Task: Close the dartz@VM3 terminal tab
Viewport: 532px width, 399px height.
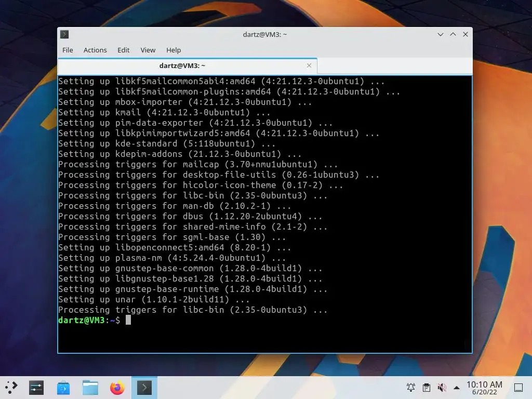Action: click(309, 65)
